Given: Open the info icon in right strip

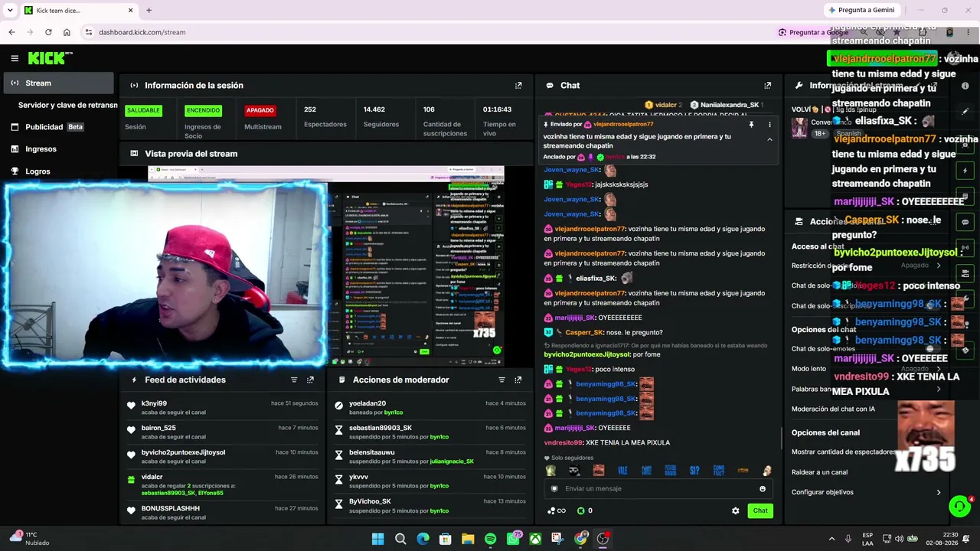Looking at the screenshot, I should (965, 86).
